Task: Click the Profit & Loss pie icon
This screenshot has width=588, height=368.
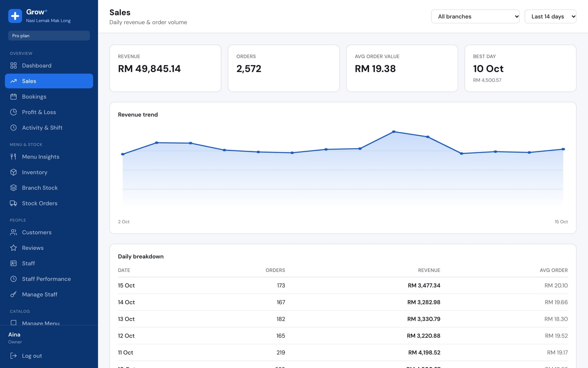Action: coord(14,112)
